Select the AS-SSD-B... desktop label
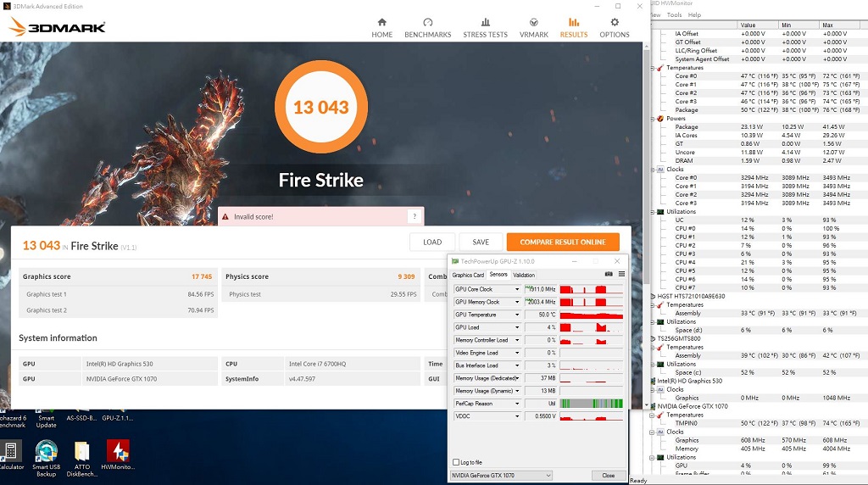 pos(81,418)
